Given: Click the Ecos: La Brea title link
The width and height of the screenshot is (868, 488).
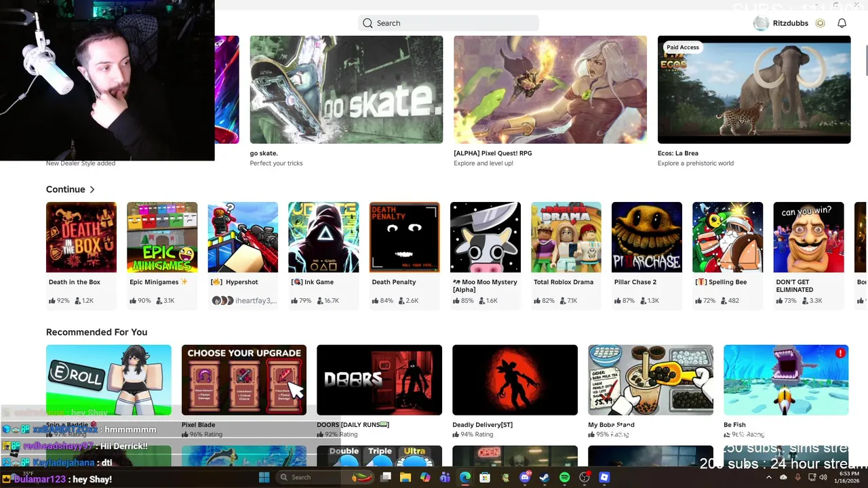Looking at the screenshot, I should coord(677,153).
